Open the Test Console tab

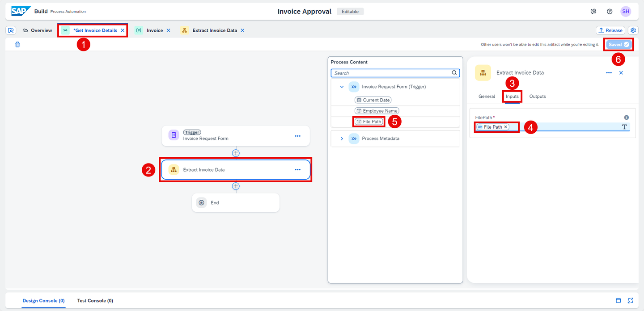click(95, 301)
